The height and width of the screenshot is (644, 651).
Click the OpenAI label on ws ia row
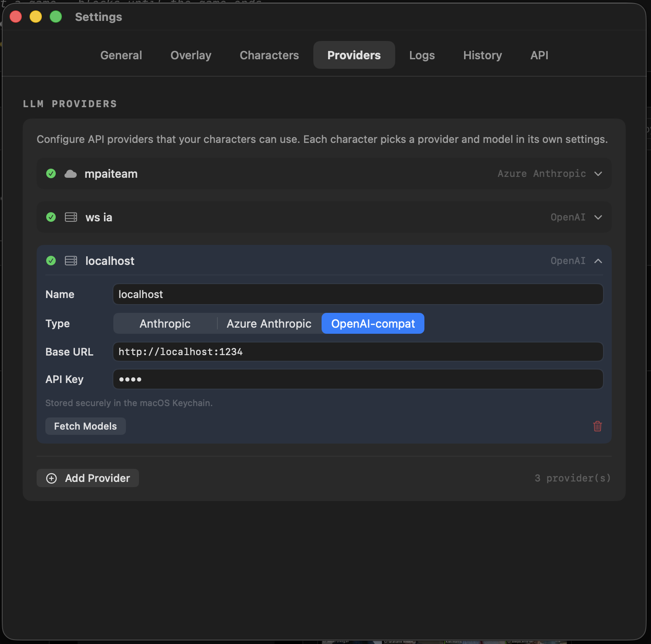click(568, 217)
